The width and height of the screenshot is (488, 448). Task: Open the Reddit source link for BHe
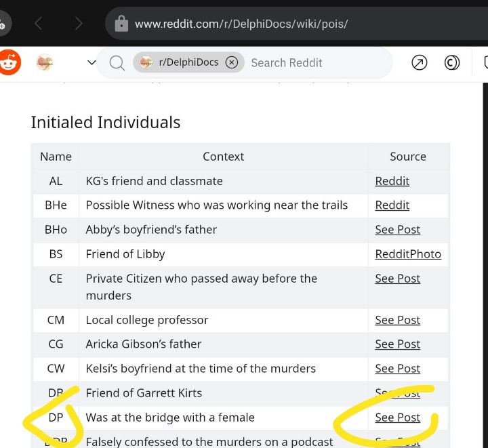click(392, 205)
